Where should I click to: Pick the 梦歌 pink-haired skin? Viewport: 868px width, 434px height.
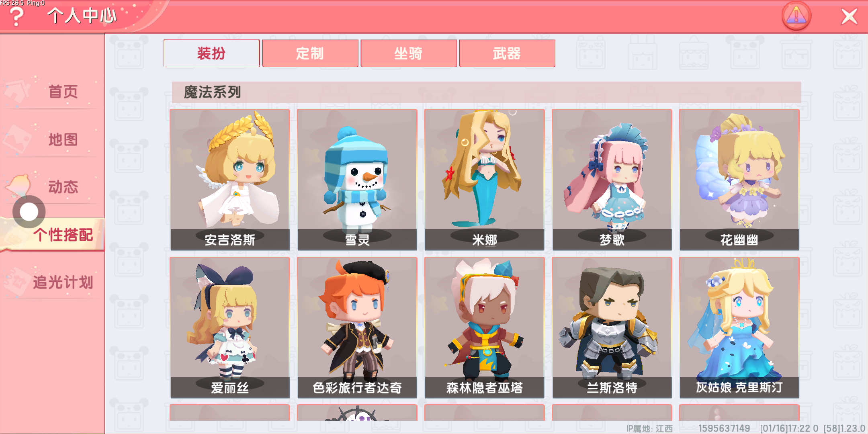(x=612, y=180)
